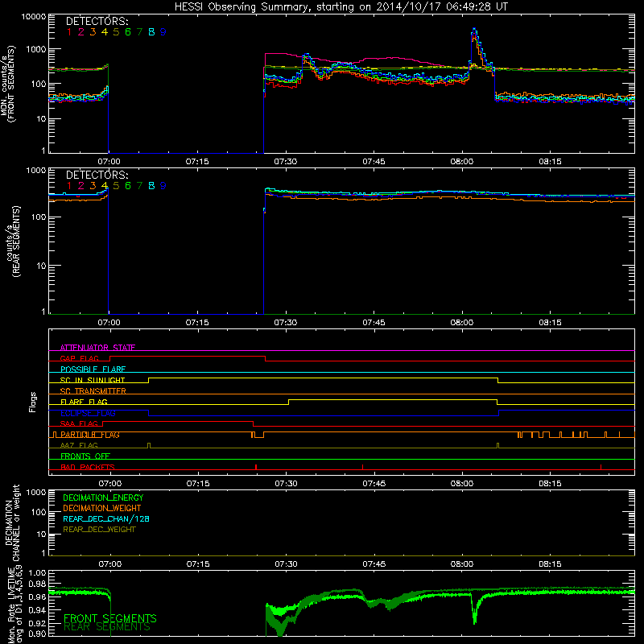Image resolution: width=644 pixels, height=644 pixels.
Task: Click the REAR_DEC_WEIGHT legend entry
Action: tap(99, 530)
